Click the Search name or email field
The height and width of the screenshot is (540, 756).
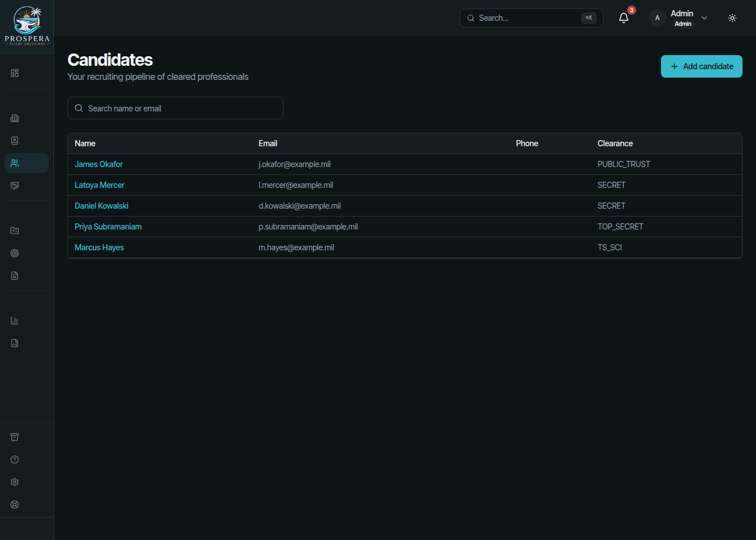175,108
